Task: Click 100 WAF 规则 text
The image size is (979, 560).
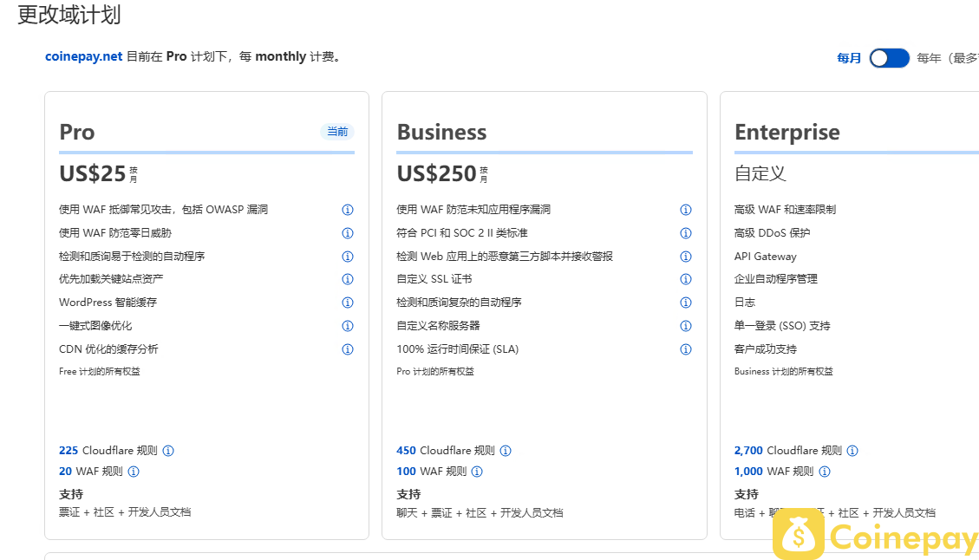Action: pyautogui.click(x=432, y=472)
